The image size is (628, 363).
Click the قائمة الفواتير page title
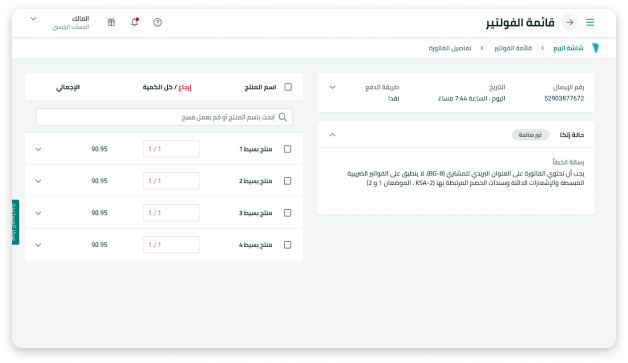(x=520, y=22)
